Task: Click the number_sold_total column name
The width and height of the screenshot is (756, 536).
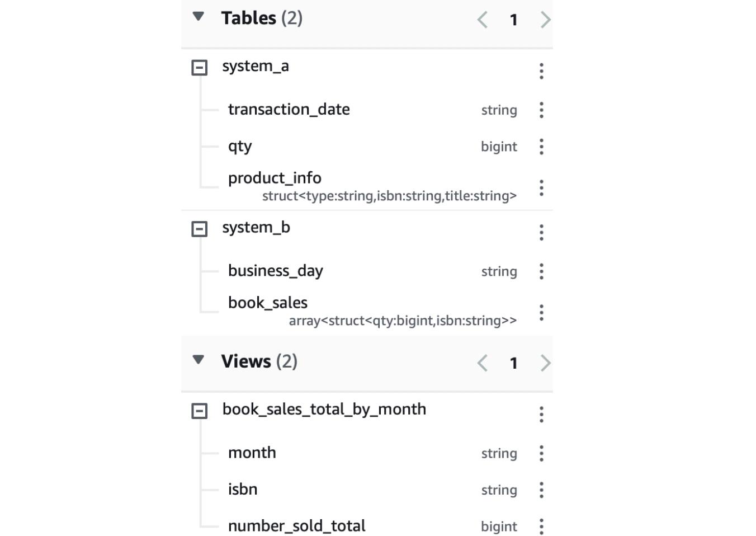Action: click(x=296, y=526)
